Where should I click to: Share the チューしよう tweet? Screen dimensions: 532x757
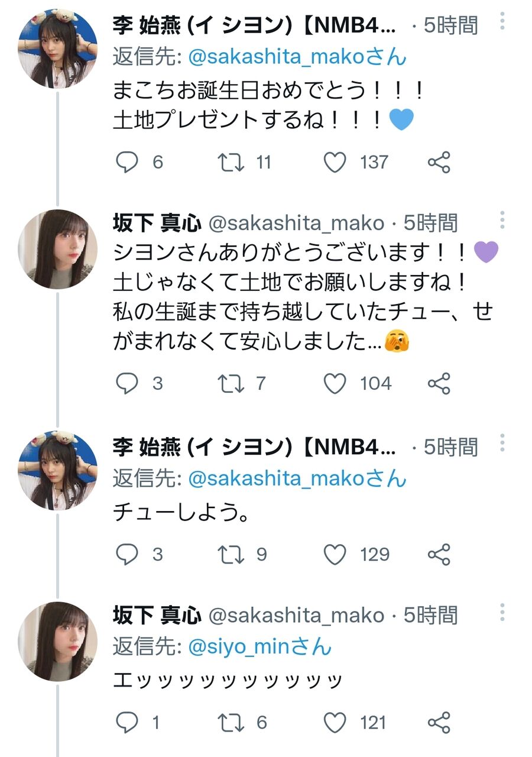pyautogui.click(x=439, y=554)
